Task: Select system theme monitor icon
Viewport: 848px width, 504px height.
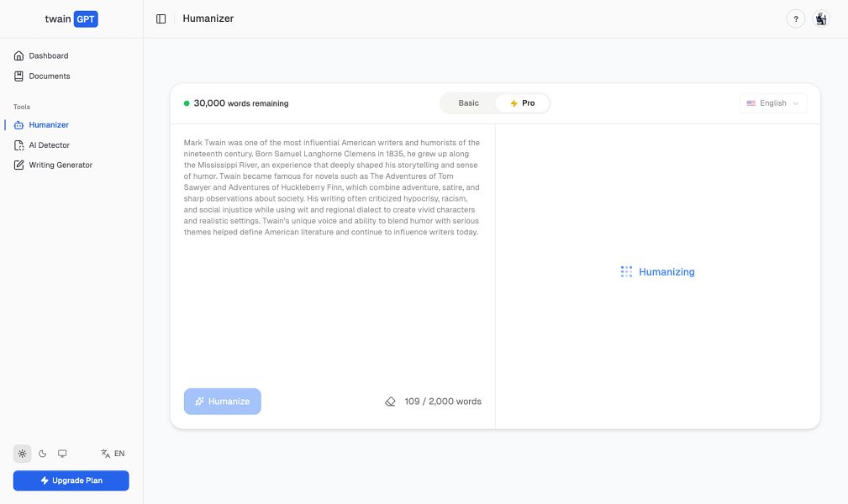Action: point(62,454)
